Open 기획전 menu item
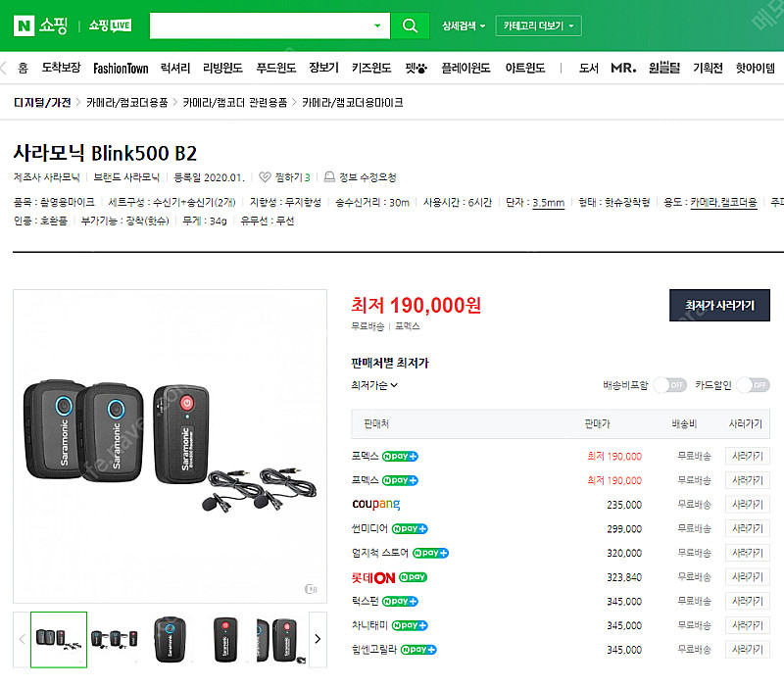Screen dimensions: 784x688 [708, 68]
